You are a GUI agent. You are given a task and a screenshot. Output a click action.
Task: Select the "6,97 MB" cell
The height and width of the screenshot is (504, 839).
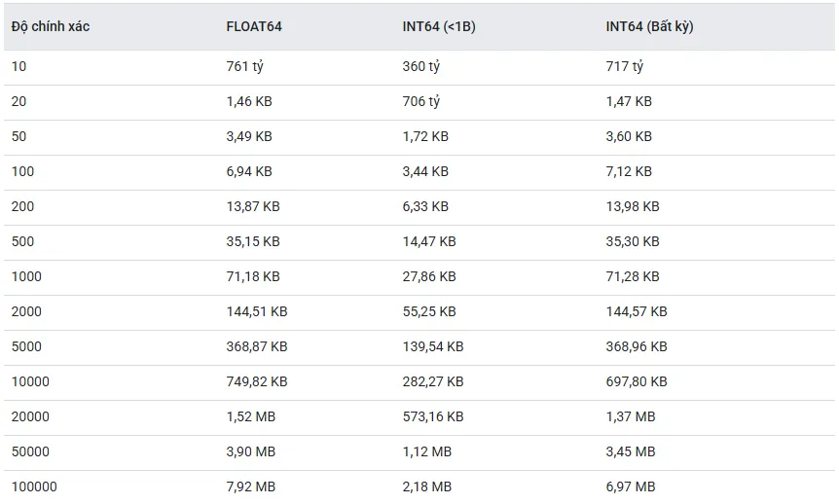tap(631, 486)
